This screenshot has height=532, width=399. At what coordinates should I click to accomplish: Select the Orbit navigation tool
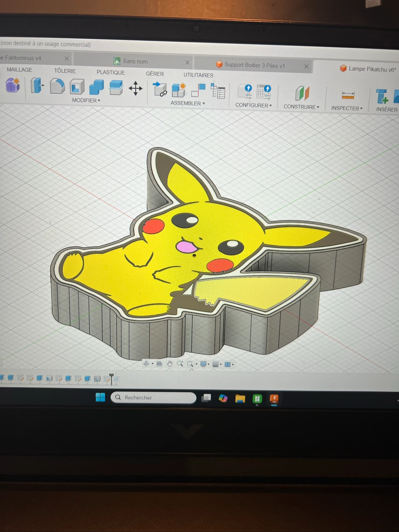point(146,364)
